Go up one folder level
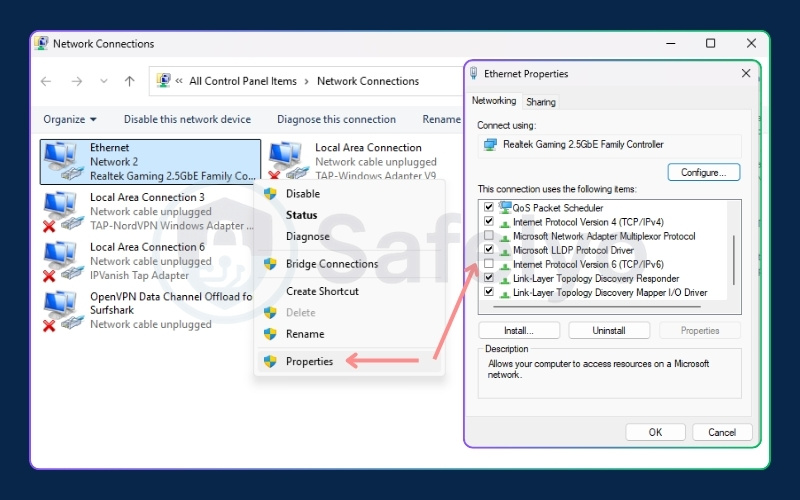The image size is (800, 500). [x=130, y=81]
